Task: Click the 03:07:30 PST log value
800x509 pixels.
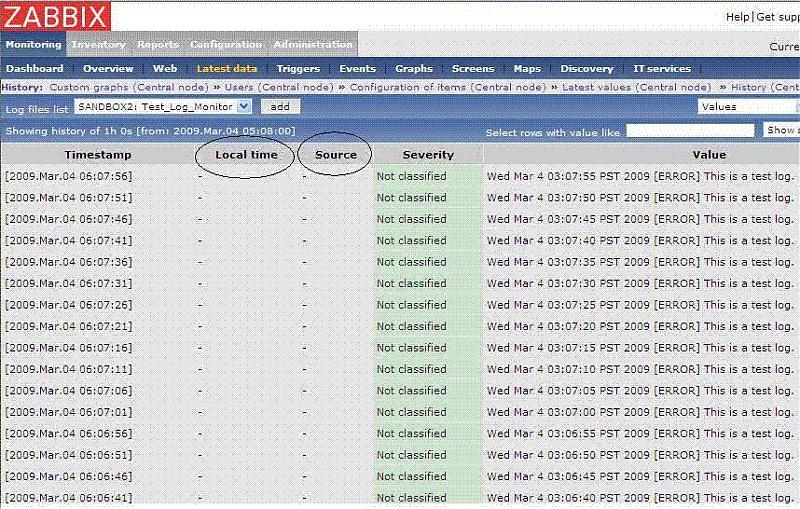Action: click(640, 283)
